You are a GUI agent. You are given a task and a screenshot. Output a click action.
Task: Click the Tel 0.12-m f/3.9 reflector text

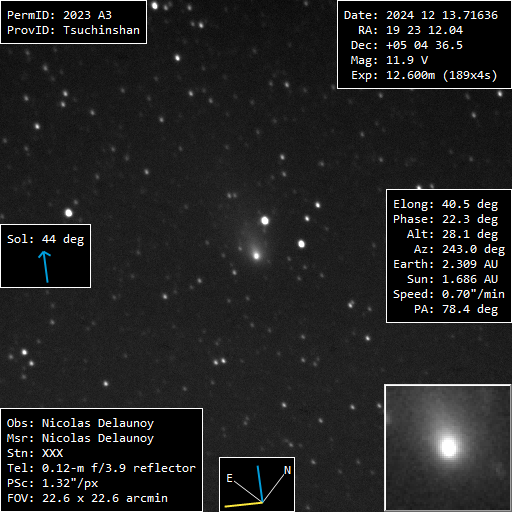click(101, 468)
